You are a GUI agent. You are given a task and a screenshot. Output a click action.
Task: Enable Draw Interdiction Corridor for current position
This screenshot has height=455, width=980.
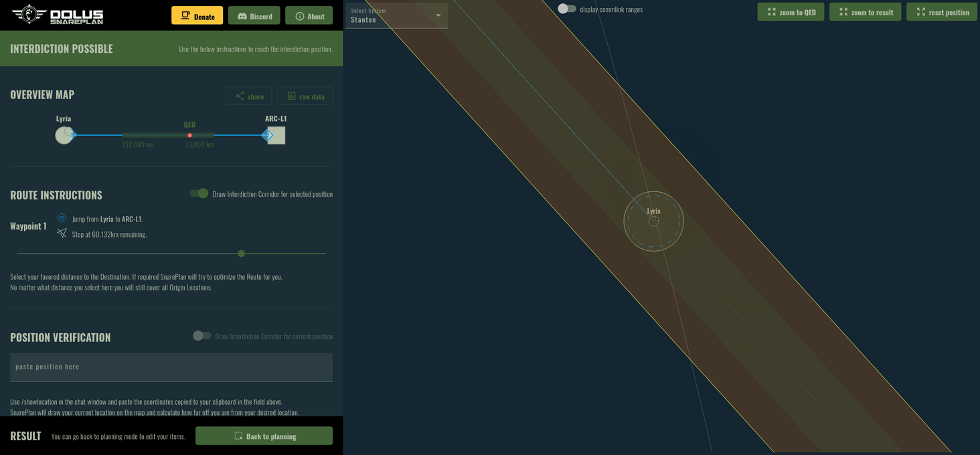(201, 336)
